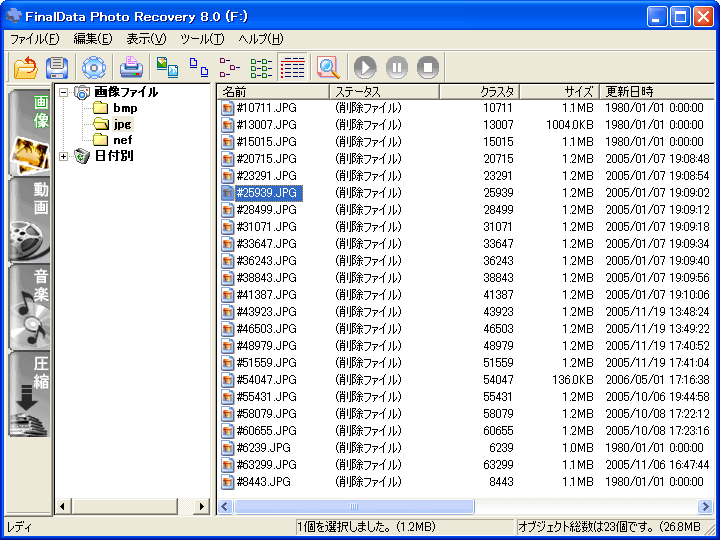This screenshot has height=540, width=720.
Task: Open the 表示(V) menu
Action: point(146,39)
